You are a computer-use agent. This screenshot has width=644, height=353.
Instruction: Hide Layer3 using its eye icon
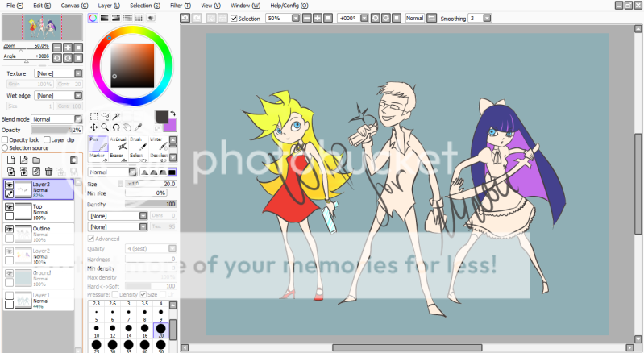[10, 185]
